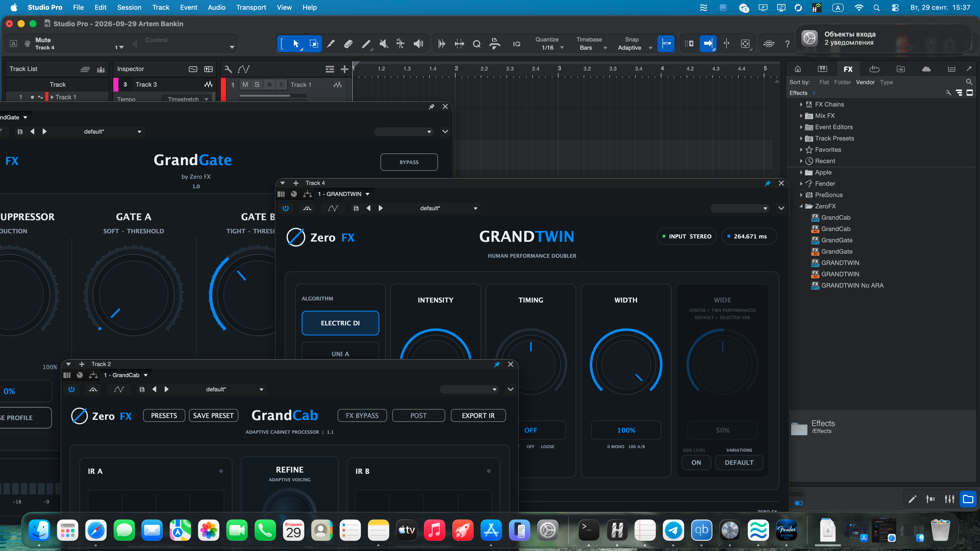
Task: Open the Audio menu
Action: (x=216, y=8)
